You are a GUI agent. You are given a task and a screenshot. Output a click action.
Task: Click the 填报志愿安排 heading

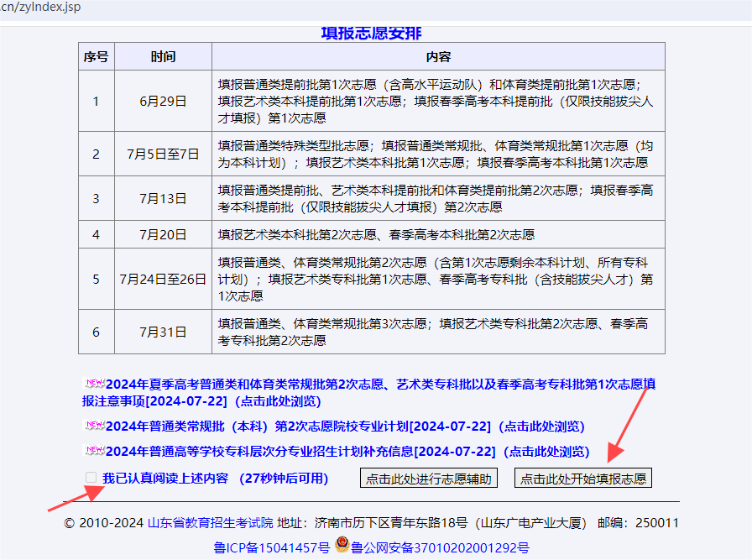point(371,34)
